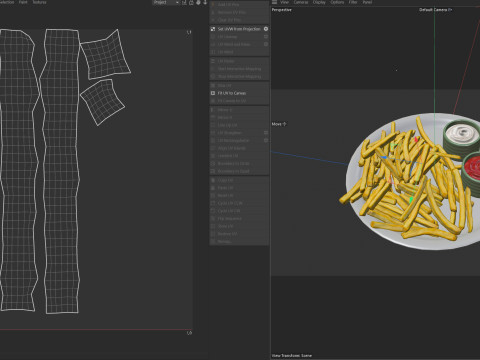
Task: Open UV Weld and Relax options gear
Action: [x=266, y=44]
